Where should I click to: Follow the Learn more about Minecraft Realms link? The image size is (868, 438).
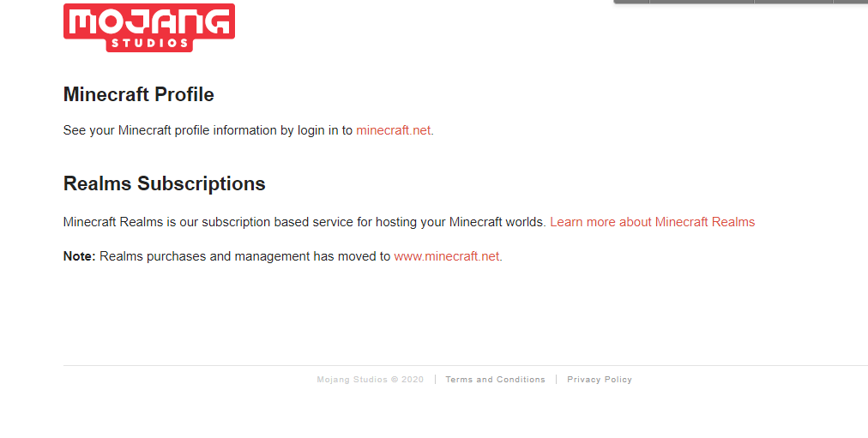tap(652, 222)
